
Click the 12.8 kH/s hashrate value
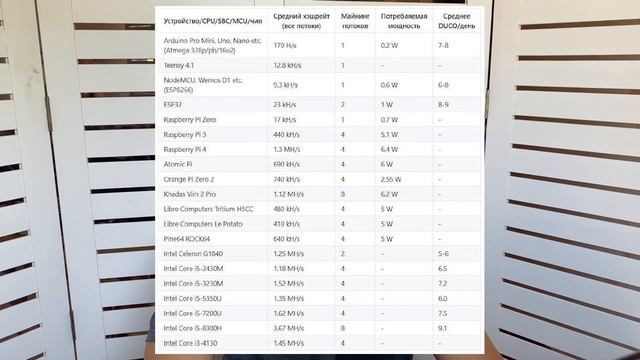point(287,65)
